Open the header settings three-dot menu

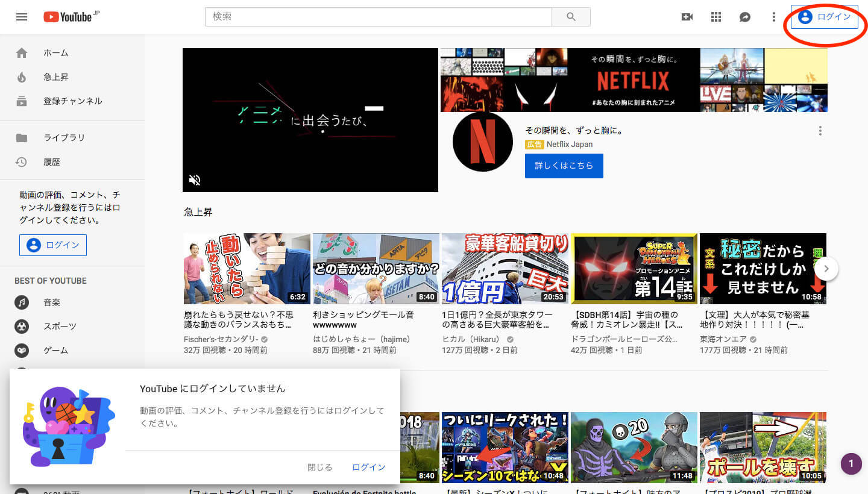point(774,17)
